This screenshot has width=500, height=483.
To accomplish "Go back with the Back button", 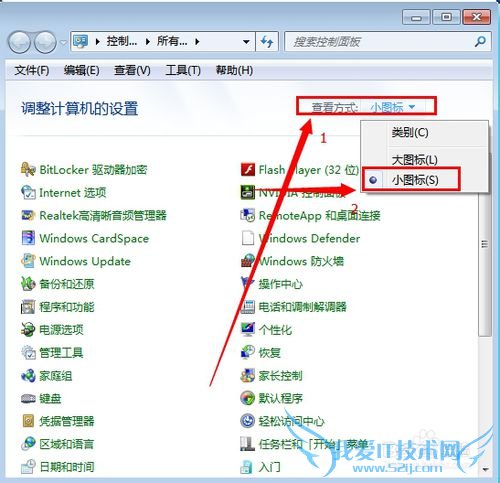I will pos(20,42).
